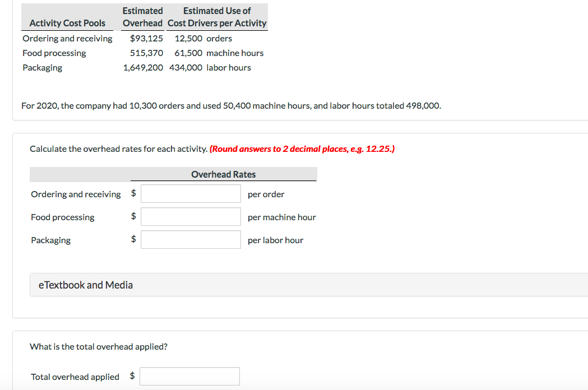The width and height of the screenshot is (588, 390).
Task: Select the per machine hour unit label
Action: click(281, 217)
